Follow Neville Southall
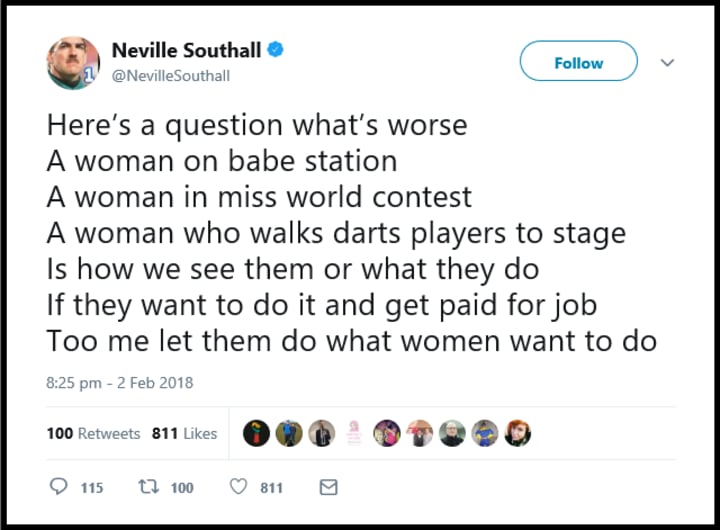Image resolution: width=720 pixels, height=530 pixels. click(578, 62)
